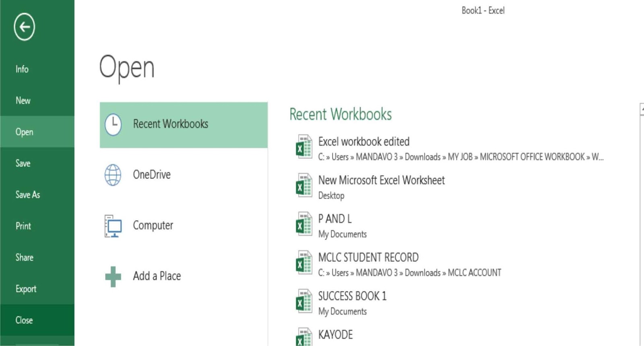Open the P AND L file name
The image size is (644, 346).
(x=335, y=219)
